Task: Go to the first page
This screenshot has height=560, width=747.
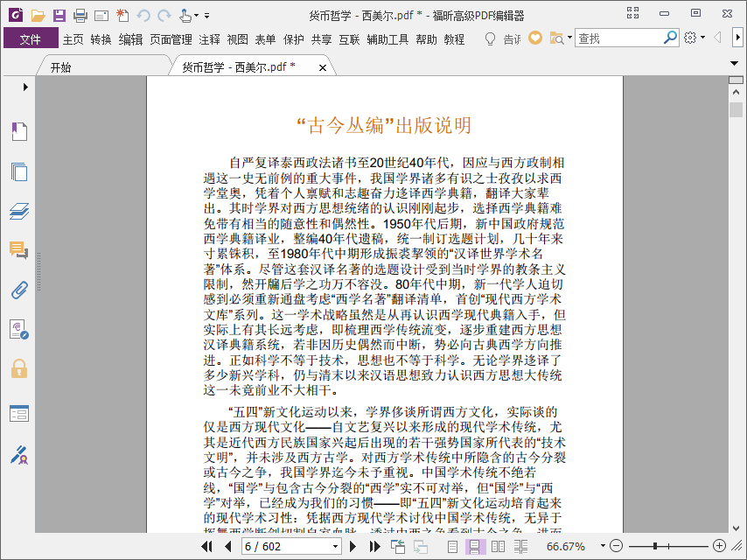Action: 206,546
